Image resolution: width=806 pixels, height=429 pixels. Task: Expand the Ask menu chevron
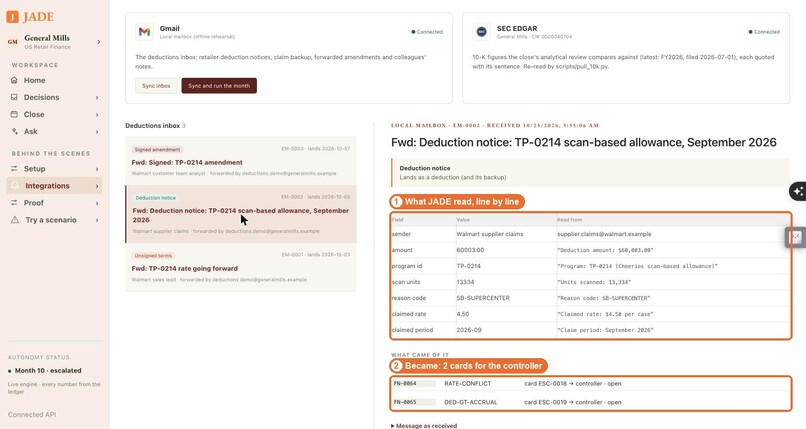(97, 132)
